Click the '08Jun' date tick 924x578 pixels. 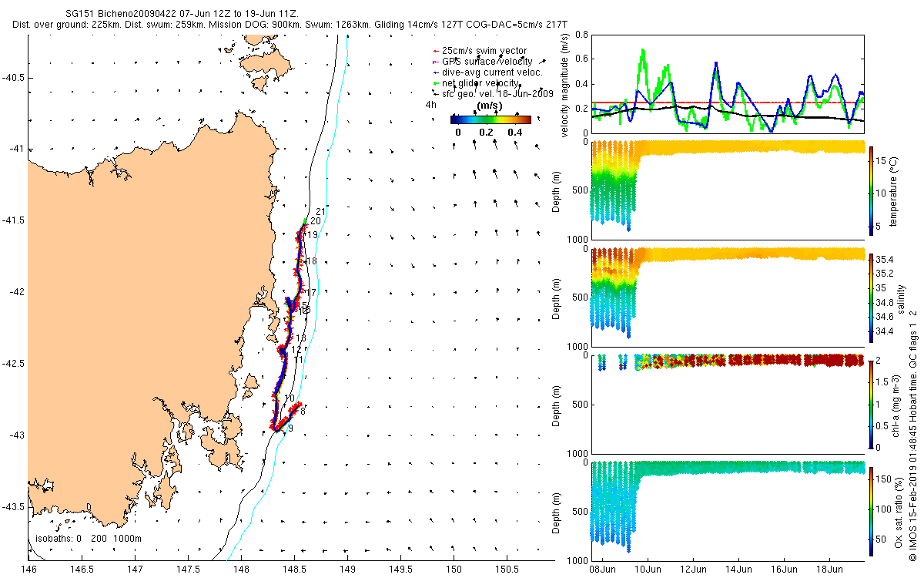pos(601,569)
